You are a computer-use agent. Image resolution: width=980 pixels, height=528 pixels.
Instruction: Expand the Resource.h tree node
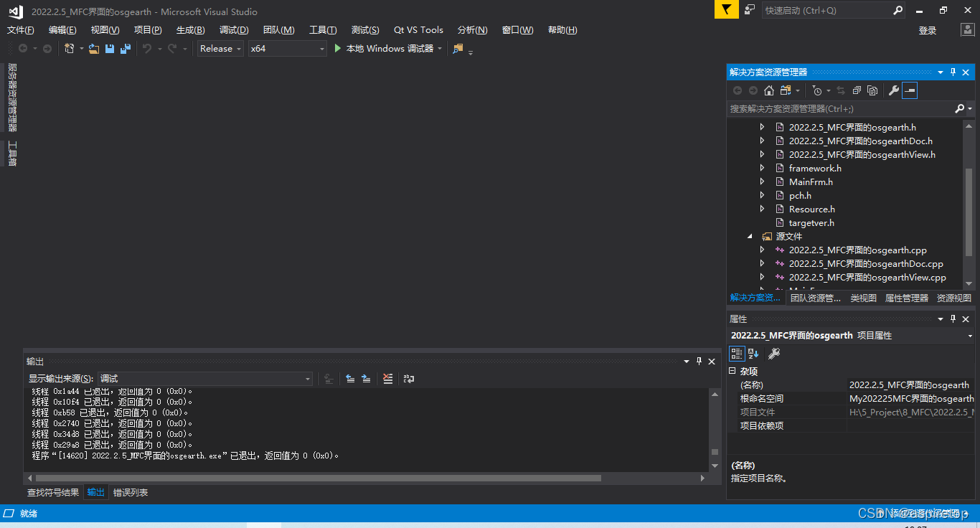[762, 209]
